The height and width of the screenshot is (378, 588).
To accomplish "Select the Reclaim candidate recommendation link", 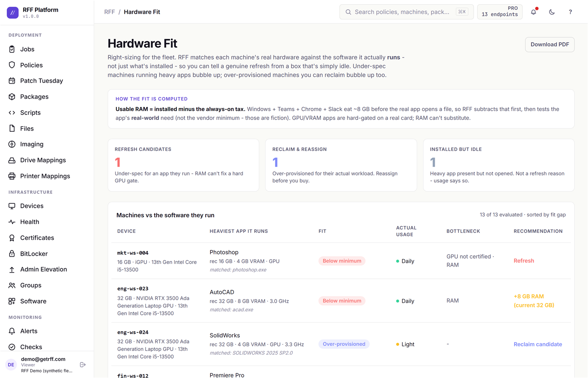I will coord(538,344).
